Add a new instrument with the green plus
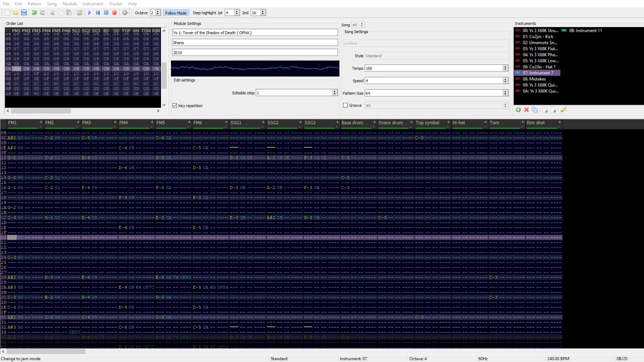This screenshot has height=362, width=644. [518, 110]
